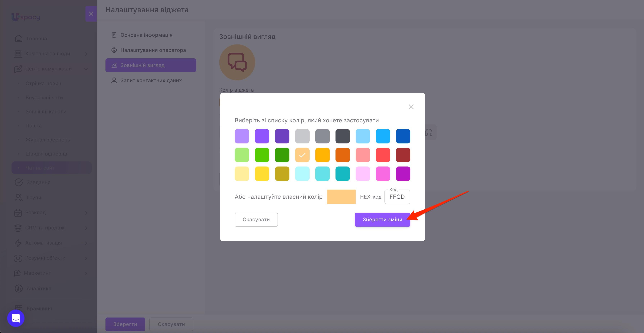Viewport: 644px width, 333px height.
Task: Click the Розумні об'єкти icon
Action: (18, 258)
